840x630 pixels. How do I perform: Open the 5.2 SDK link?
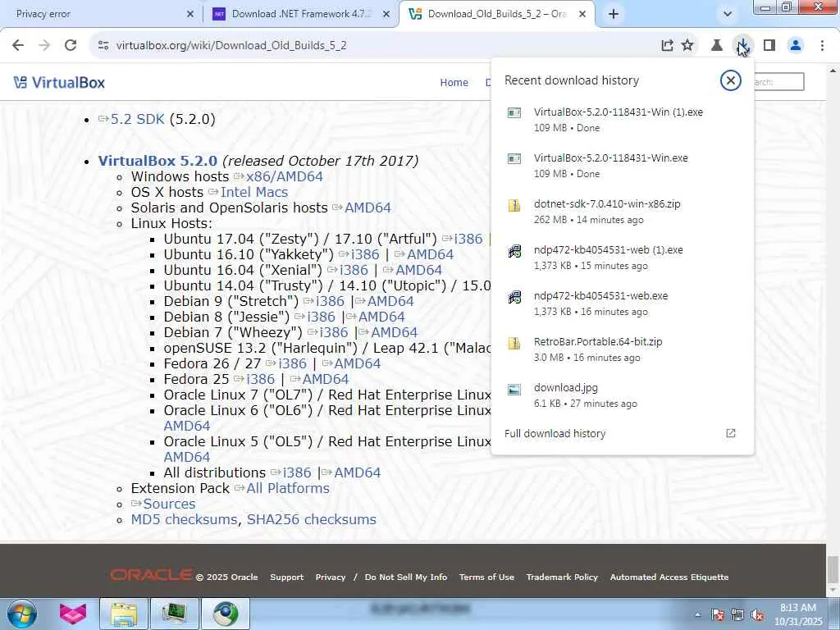click(137, 119)
